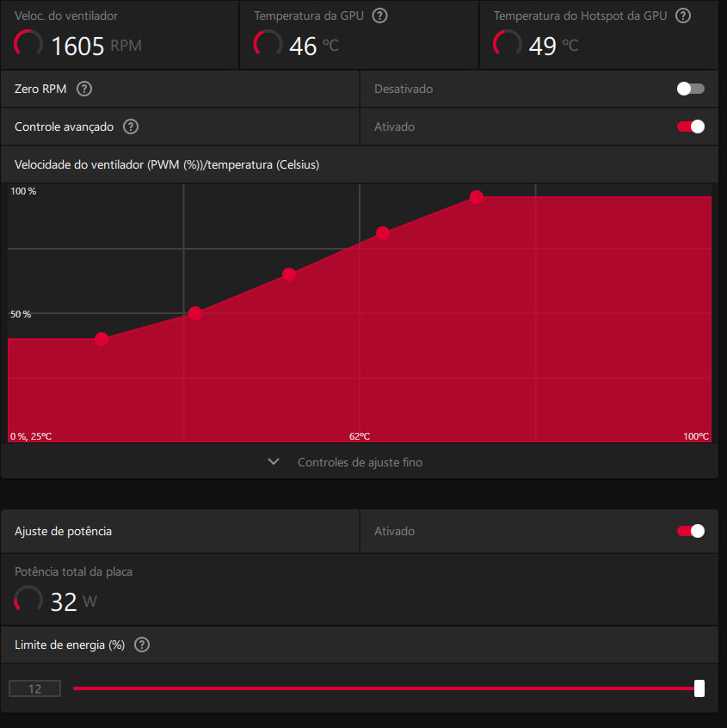Click the GPU temperature gauge dial
Viewport: 727px width, 728px height.
pos(268,44)
